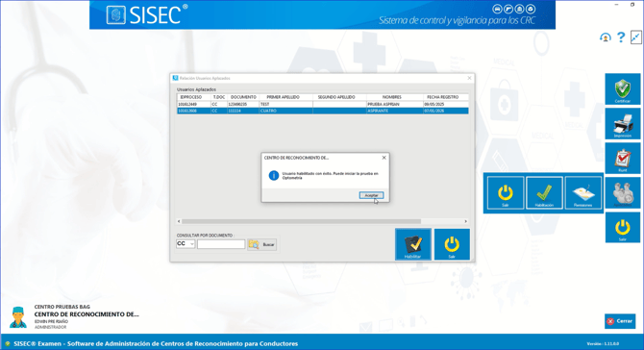The height and width of the screenshot is (350, 644).
Task: Restore the SISEC application window
Action: [x=632, y=4]
